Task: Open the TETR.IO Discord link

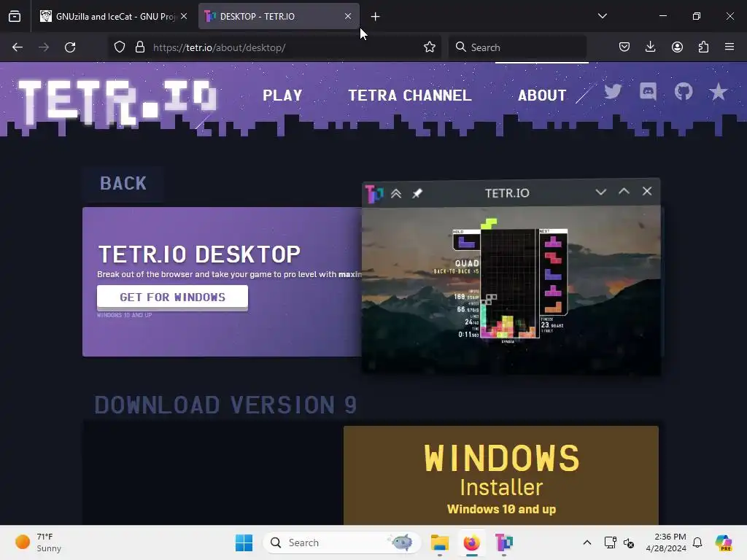Action: (x=648, y=91)
